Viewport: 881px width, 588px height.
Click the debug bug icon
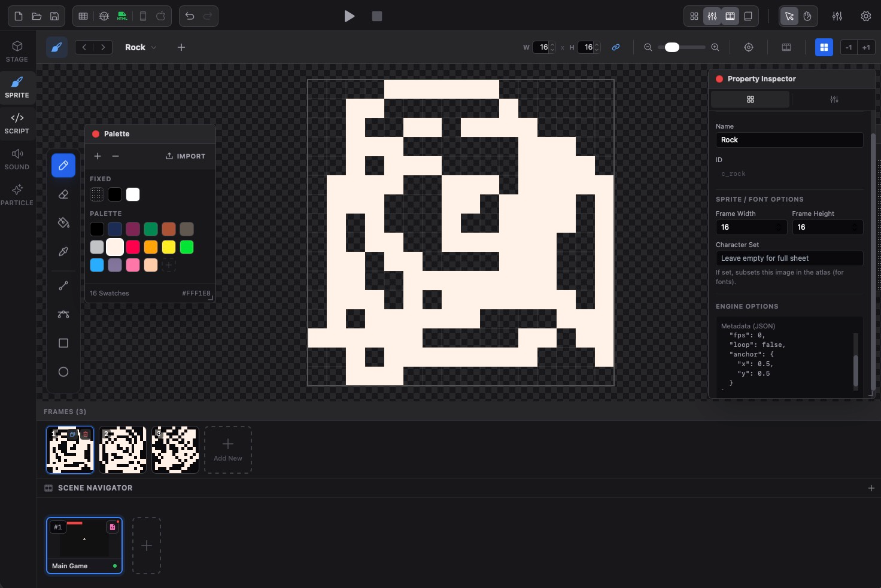click(104, 16)
